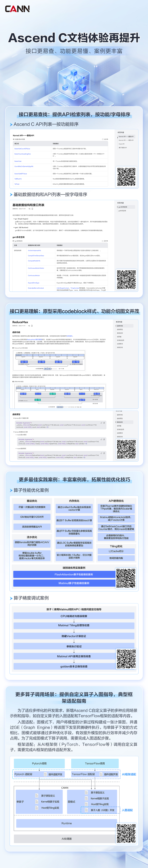This screenshot has width=148, height=868.
Task: Click document icon for 单算子 算子原型定义
Action: (37, 796)
